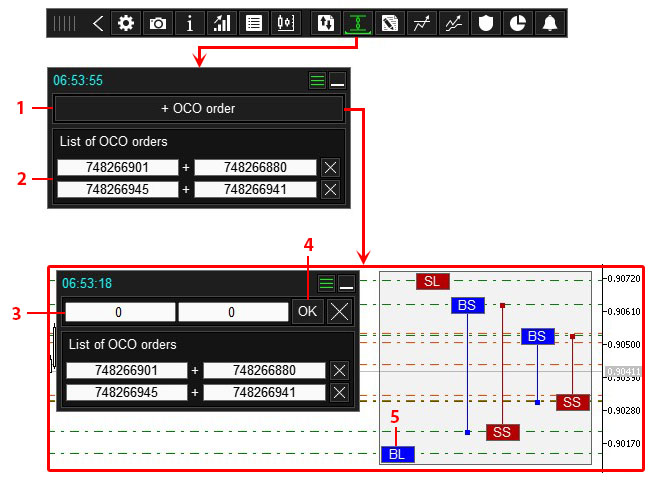The image size is (657, 484).
Task: Click the 0.90720 price on the scale
Action: pyautogui.click(x=623, y=279)
